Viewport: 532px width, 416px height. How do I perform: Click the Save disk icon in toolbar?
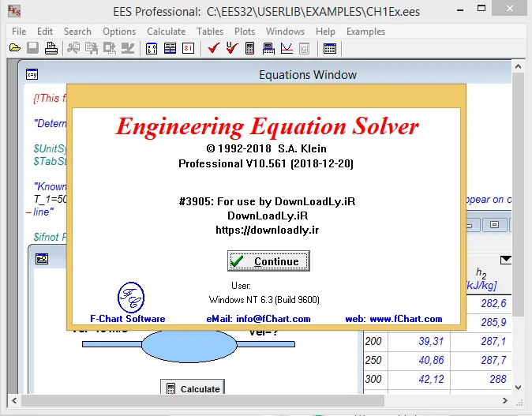click(x=33, y=48)
